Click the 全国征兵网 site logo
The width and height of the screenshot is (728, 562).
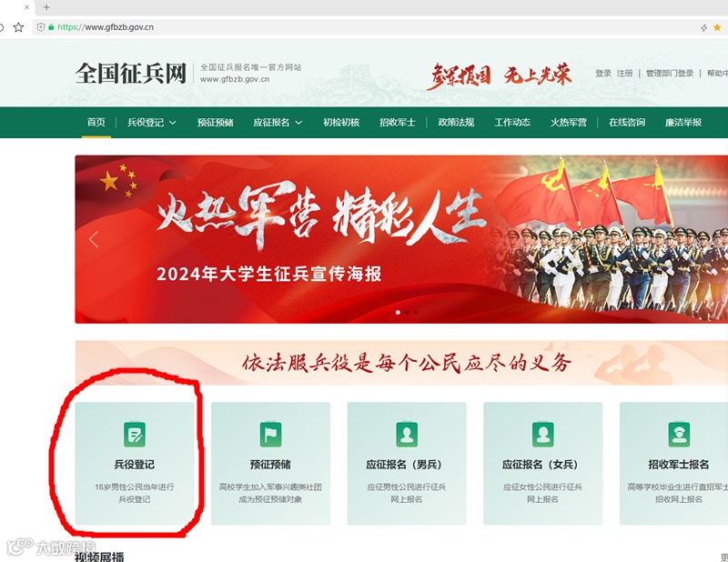(131, 74)
